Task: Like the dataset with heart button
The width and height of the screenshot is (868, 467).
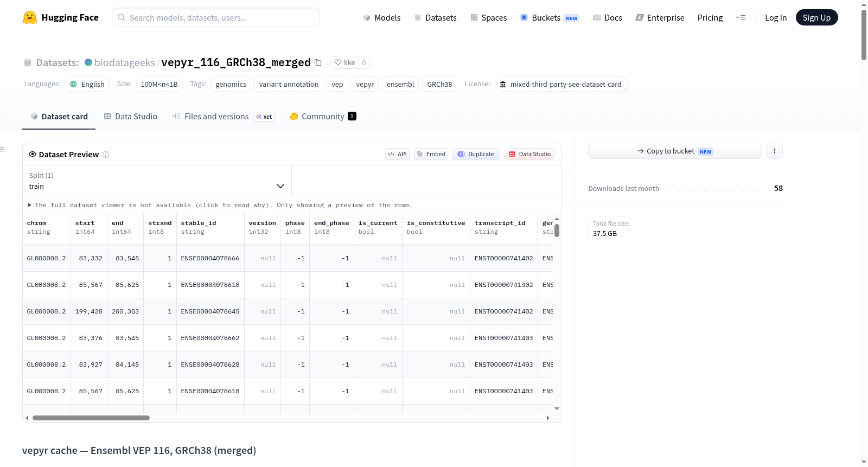Action: click(x=344, y=62)
